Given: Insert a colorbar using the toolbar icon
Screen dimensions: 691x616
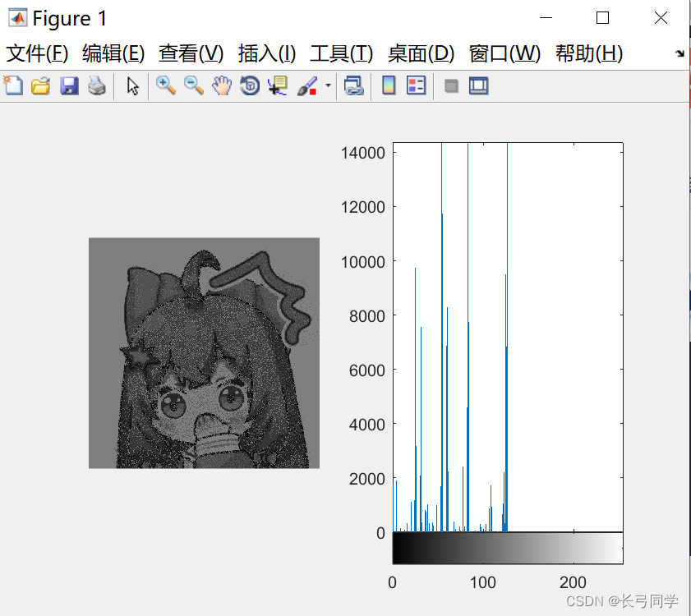Looking at the screenshot, I should coord(389,85).
